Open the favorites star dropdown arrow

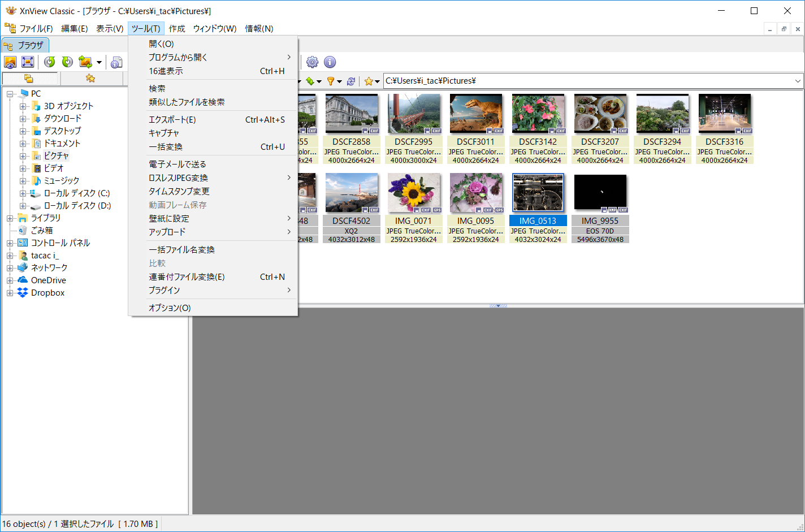[x=378, y=82]
